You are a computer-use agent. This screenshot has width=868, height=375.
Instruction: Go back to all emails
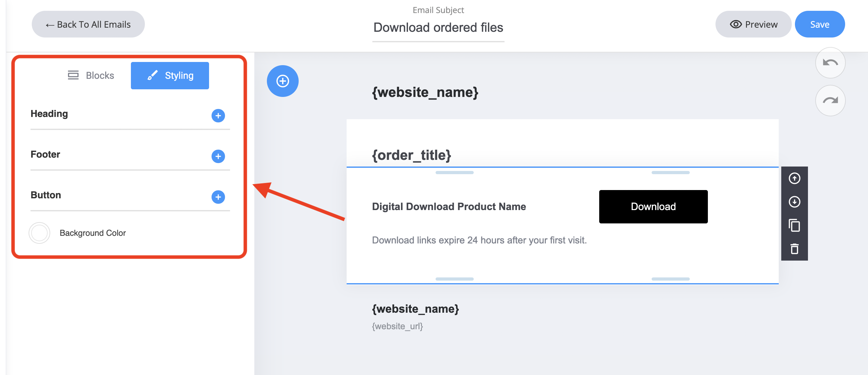pos(88,24)
